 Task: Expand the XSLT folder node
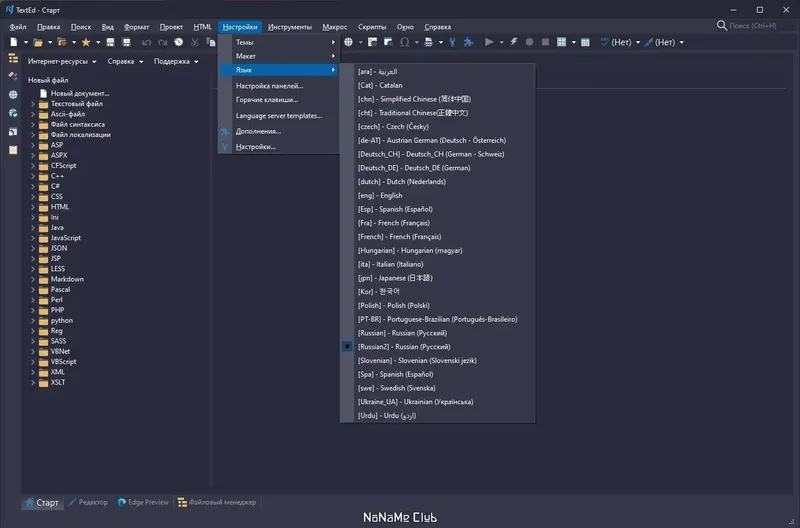coord(33,382)
